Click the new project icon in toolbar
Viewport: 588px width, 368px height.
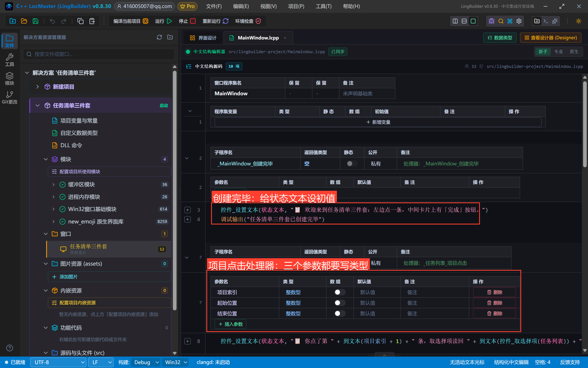tap(13, 21)
